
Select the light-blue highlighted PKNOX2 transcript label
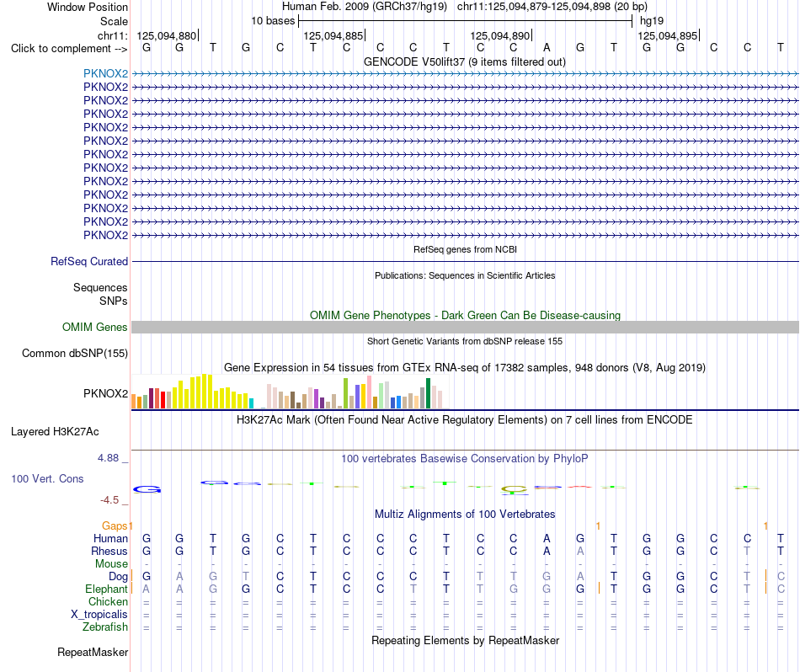click(105, 73)
